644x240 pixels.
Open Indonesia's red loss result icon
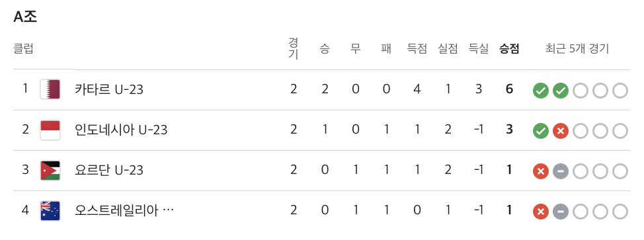[x=560, y=131]
